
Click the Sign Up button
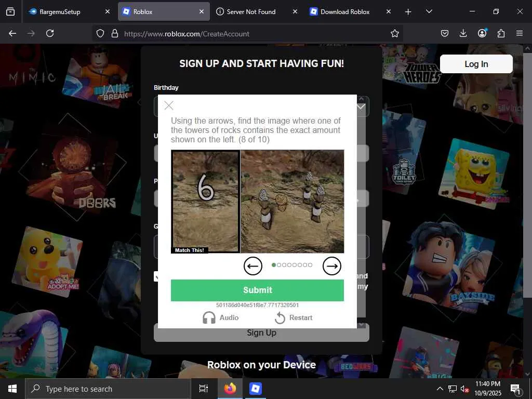coord(261,333)
